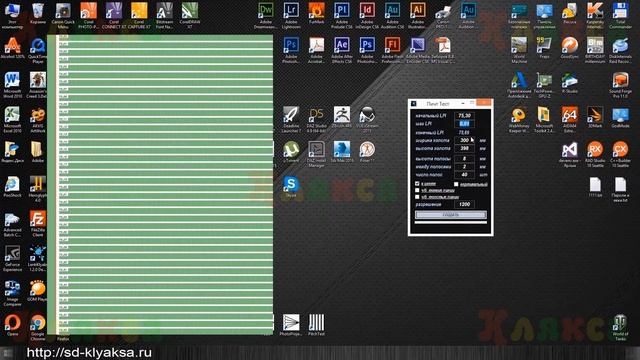This screenshot has height=360, width=640.
Task: Select Canon Quick Menu icon
Action: coord(63,16)
